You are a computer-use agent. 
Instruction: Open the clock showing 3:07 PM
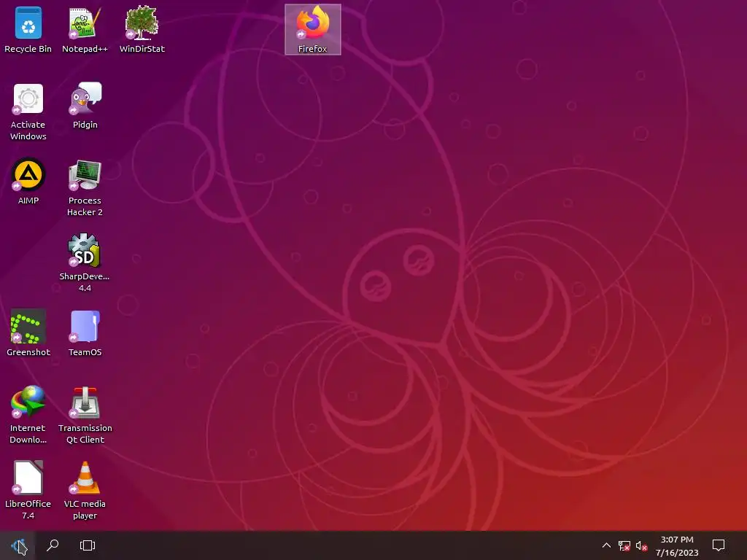pos(677,545)
